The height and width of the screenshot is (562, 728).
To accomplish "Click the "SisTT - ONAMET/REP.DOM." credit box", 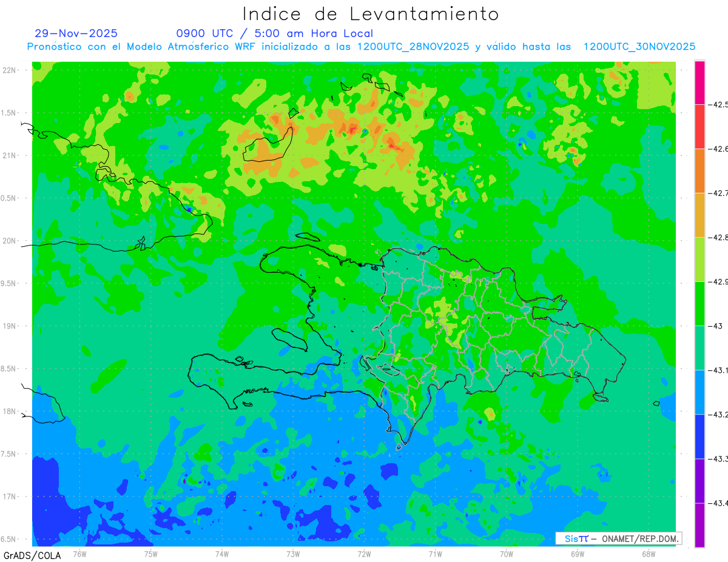I will coord(618,538).
